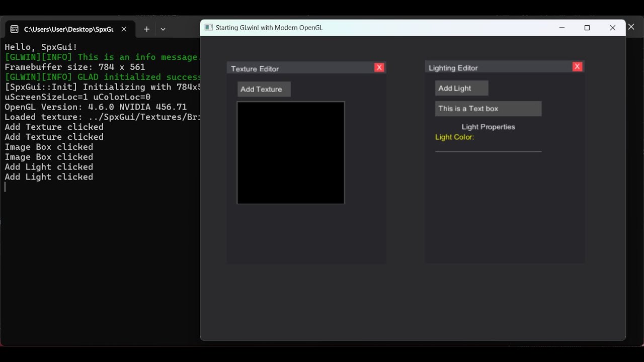
Task: Click '[SpxGui::Init] Initializing' terminal line
Action: [x=102, y=87]
